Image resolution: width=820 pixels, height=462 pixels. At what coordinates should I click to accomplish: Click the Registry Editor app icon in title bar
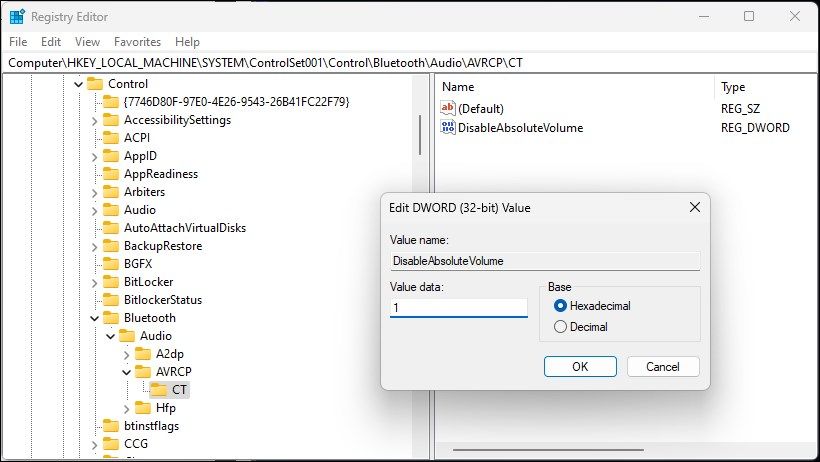tap(17, 16)
